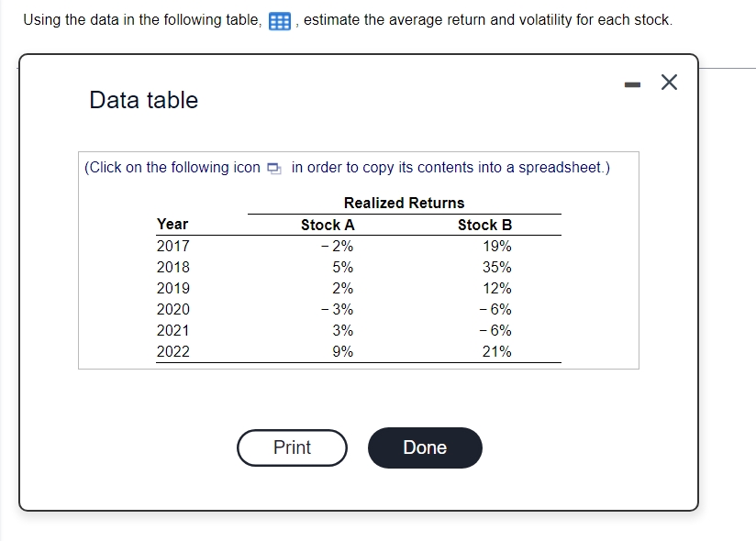Click the Year column header
Screen dimensions: 756x541
click(x=174, y=225)
